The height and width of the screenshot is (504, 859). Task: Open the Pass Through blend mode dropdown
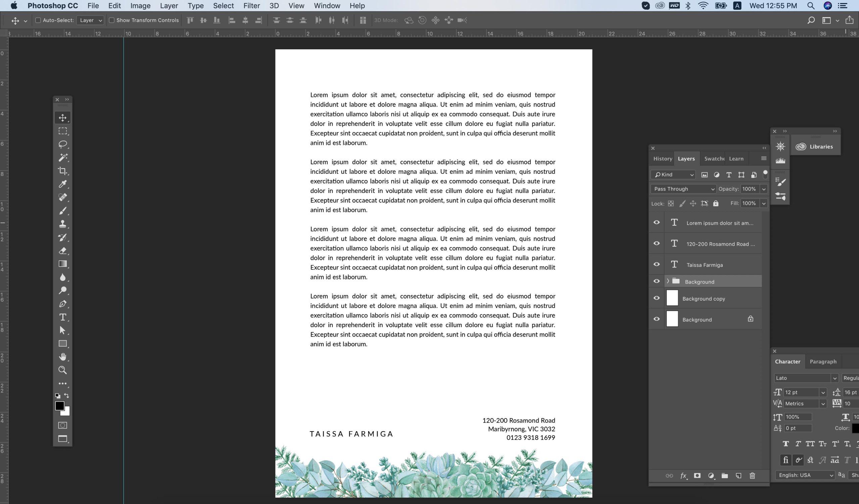(x=683, y=189)
